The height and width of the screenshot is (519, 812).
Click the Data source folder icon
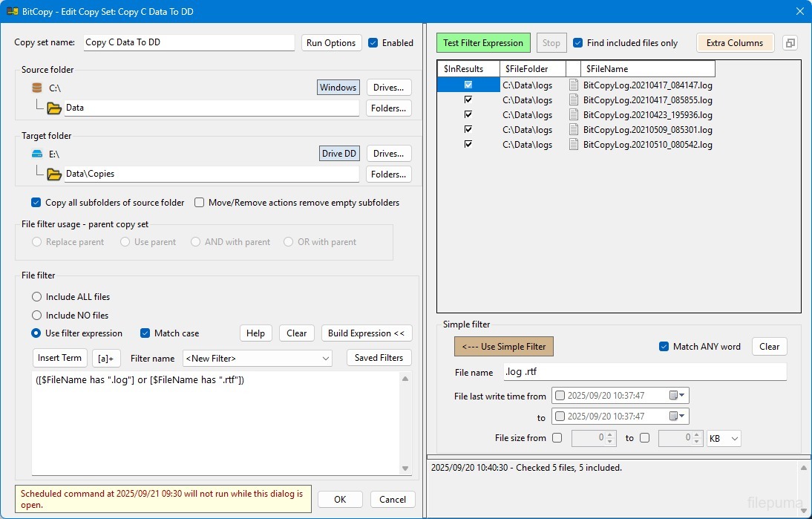point(54,108)
